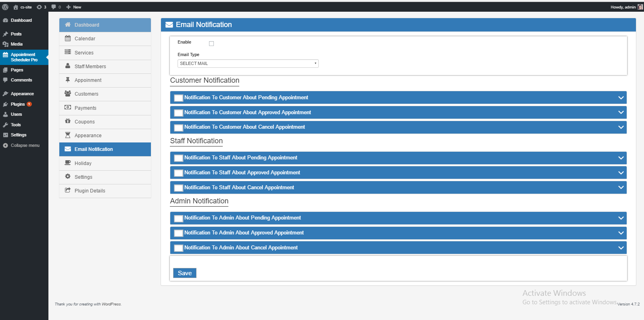
Task: Click the Save button
Action: pyautogui.click(x=185, y=273)
